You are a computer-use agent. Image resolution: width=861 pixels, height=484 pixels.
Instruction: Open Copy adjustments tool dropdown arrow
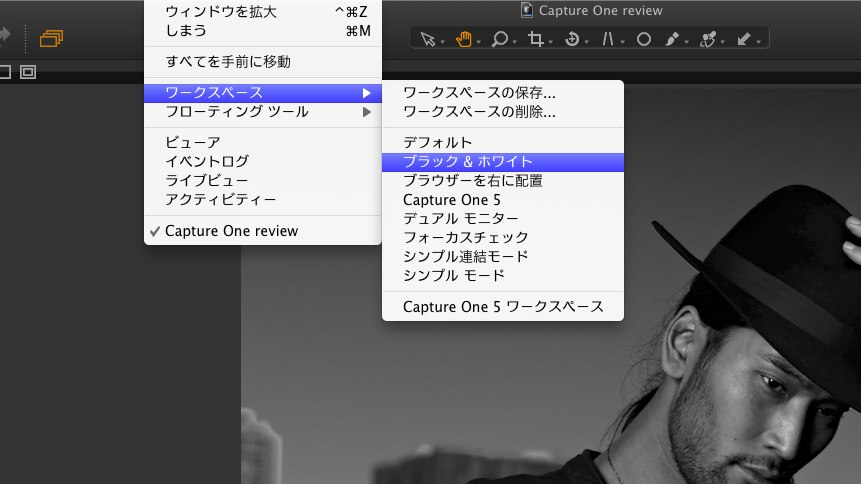[723, 42]
